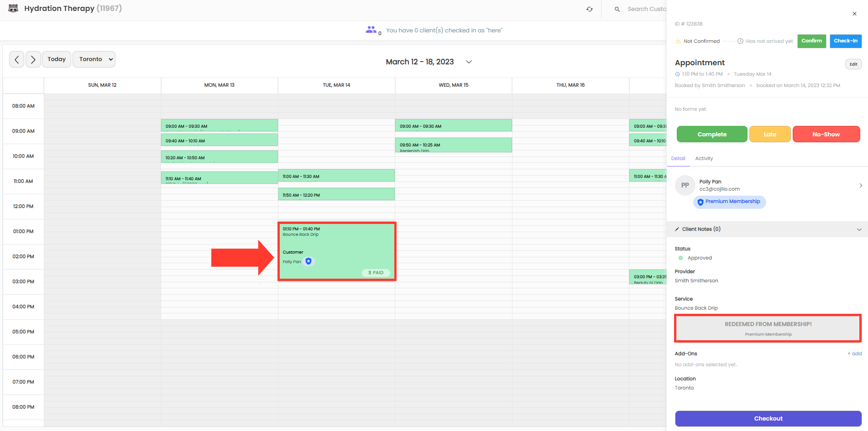Expand the Client Notes section

tap(859, 229)
